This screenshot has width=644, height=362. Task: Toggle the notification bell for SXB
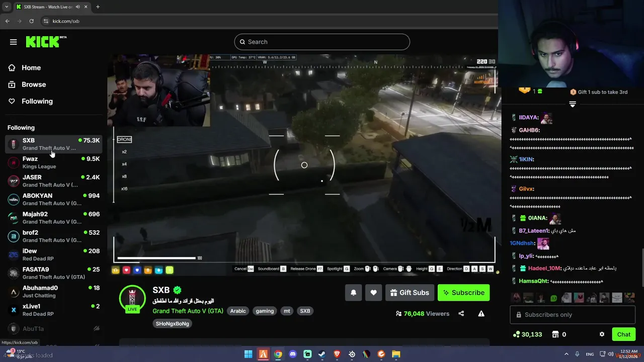point(353,293)
